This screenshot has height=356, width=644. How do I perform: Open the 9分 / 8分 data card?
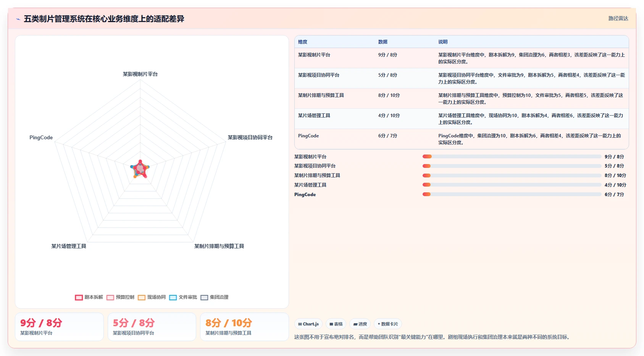(x=59, y=327)
